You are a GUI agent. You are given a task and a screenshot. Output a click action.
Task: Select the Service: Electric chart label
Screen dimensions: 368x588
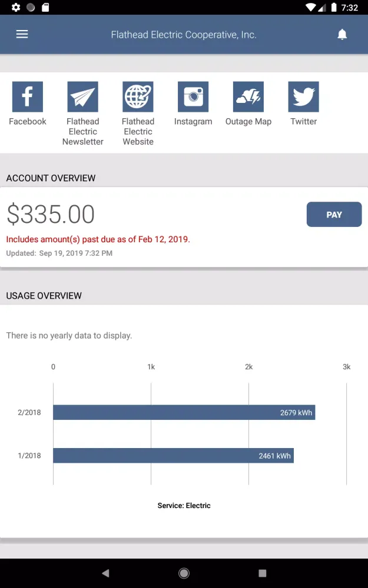[184, 505]
